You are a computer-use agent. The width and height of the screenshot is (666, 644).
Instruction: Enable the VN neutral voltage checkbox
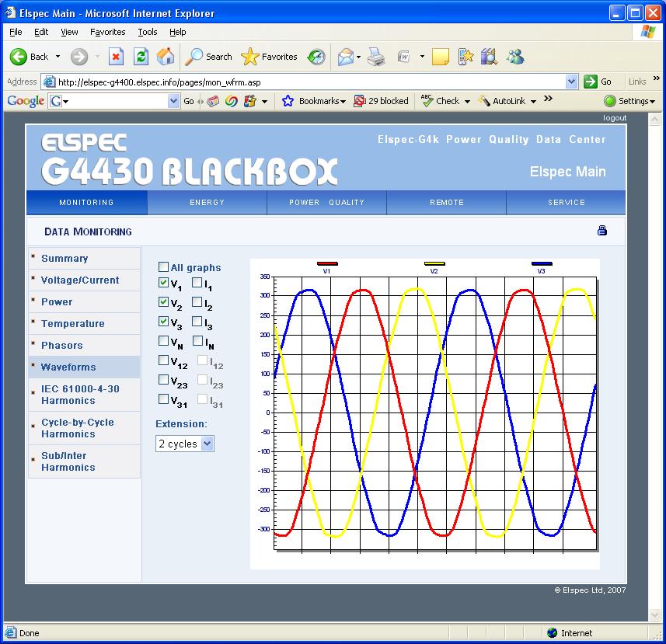pyautogui.click(x=163, y=340)
